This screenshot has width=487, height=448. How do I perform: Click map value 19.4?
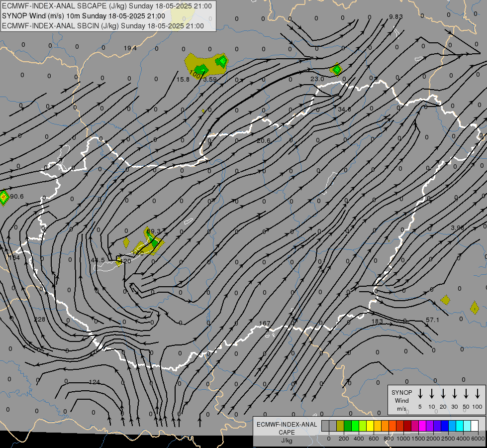click(x=130, y=48)
